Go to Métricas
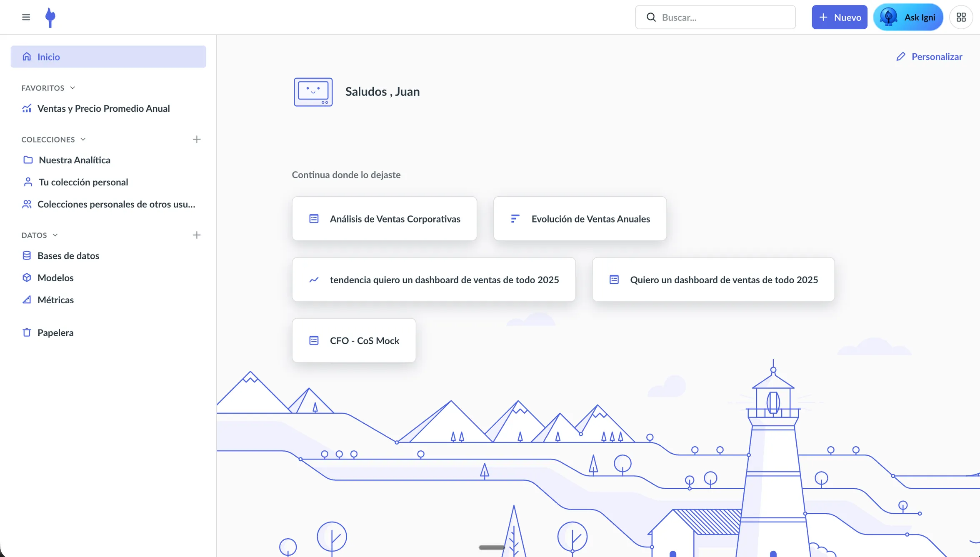Screen dimensions: 980x557 (x=108, y=300)
